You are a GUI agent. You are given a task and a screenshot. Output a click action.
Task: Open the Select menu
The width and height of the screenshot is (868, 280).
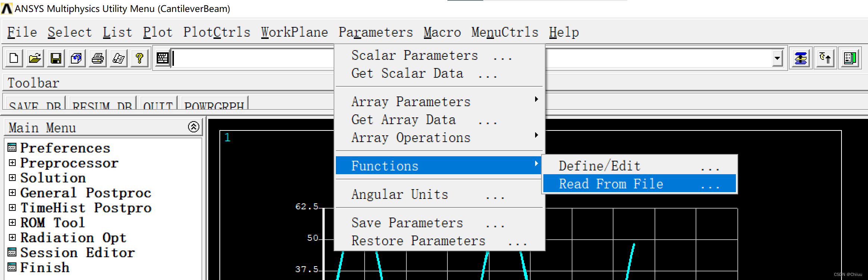(x=70, y=32)
